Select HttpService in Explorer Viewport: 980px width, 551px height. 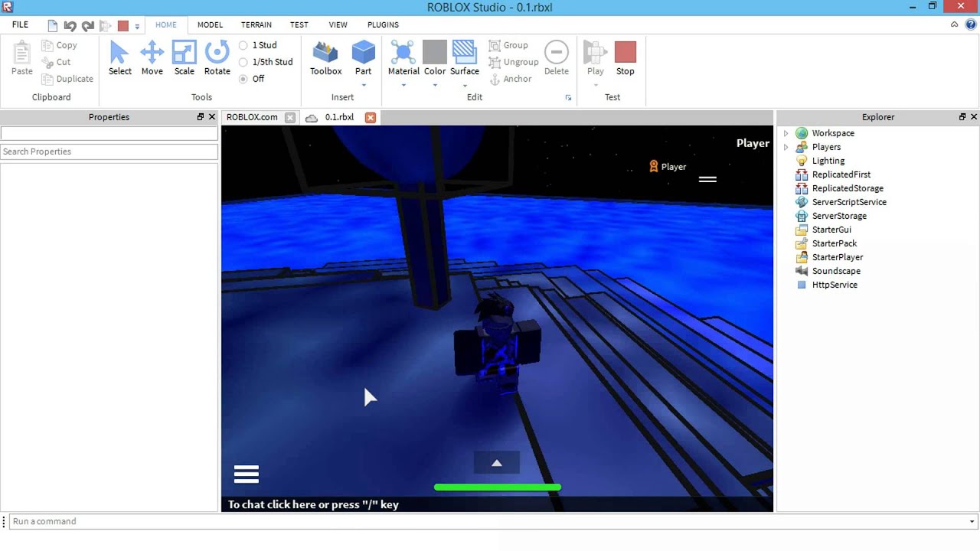pos(835,285)
